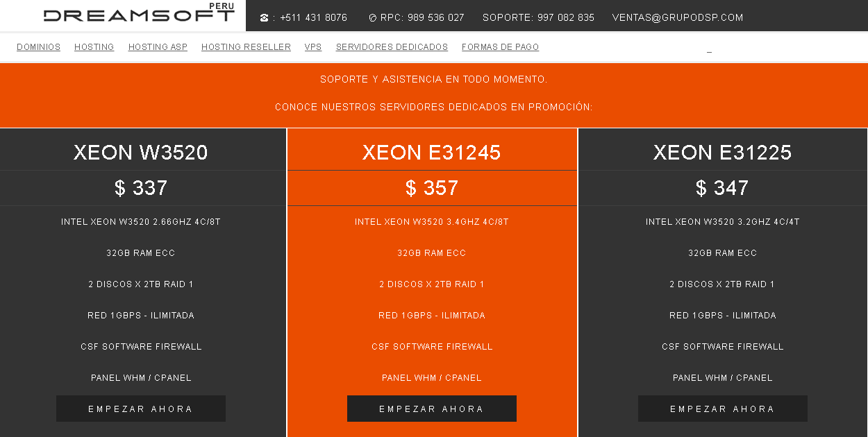Click the RPC phone icon

(373, 18)
